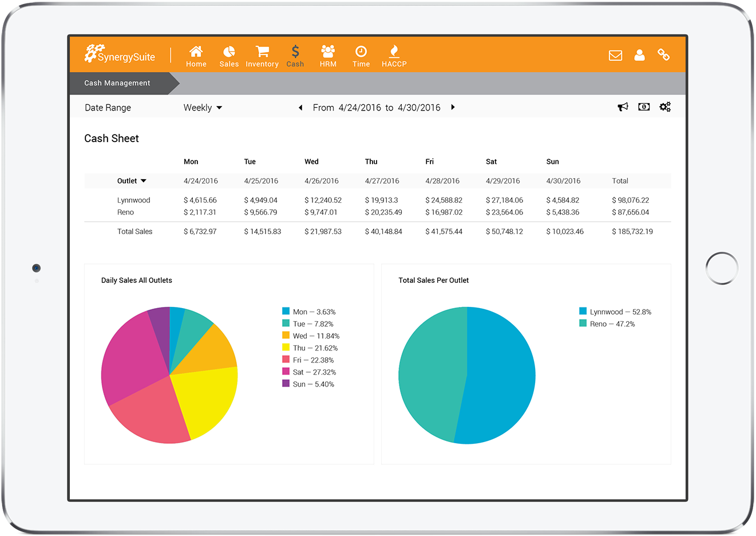Advance to the next week with right arrow
Image resolution: width=756 pixels, height=536 pixels.
pos(453,107)
